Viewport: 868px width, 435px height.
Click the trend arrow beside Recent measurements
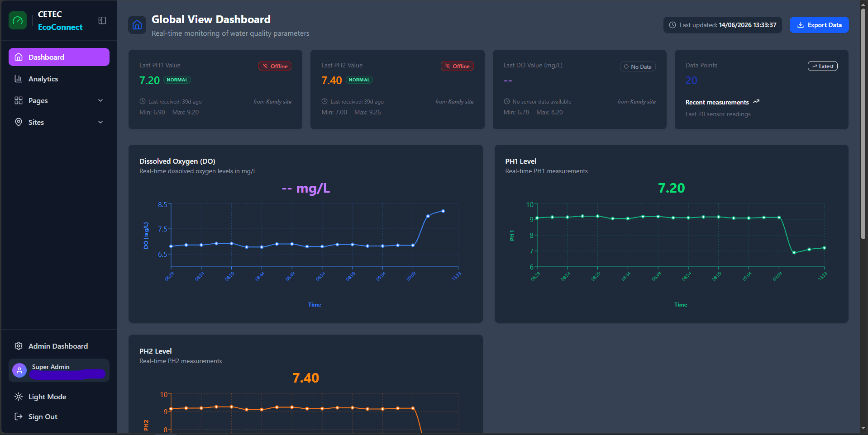(756, 102)
